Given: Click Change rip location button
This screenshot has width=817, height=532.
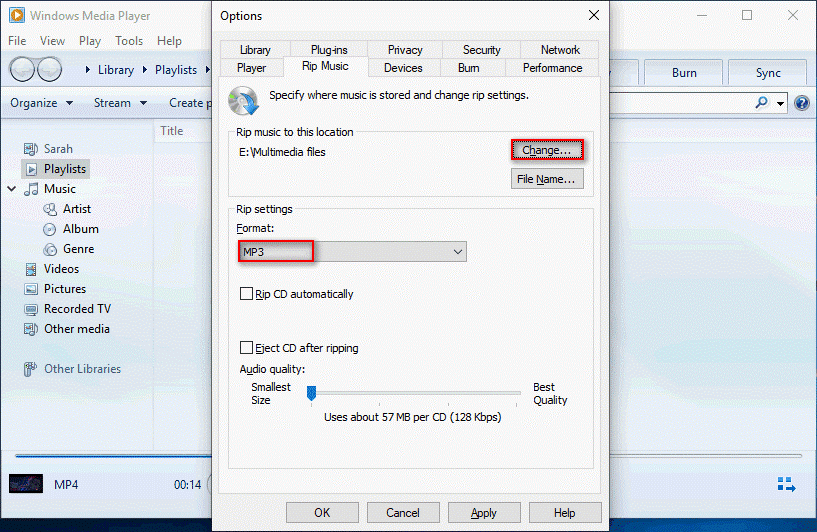Looking at the screenshot, I should pyautogui.click(x=547, y=150).
